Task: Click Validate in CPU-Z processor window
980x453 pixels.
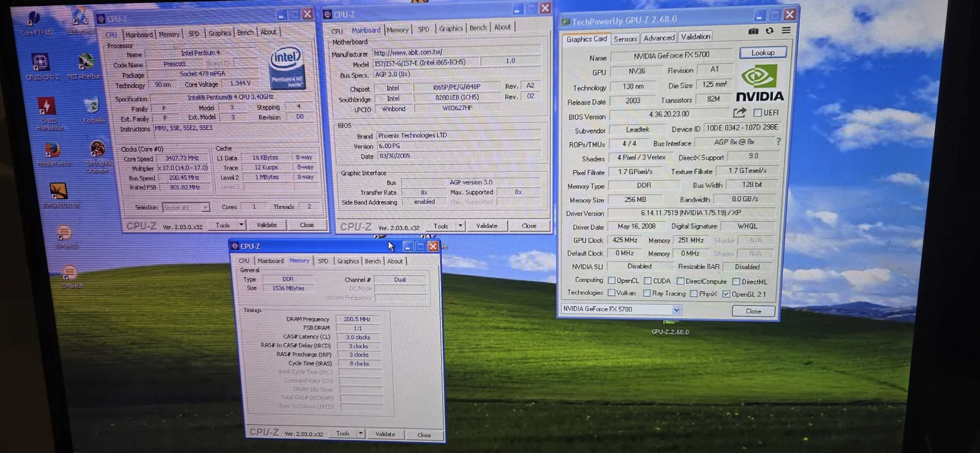Action: click(x=266, y=225)
